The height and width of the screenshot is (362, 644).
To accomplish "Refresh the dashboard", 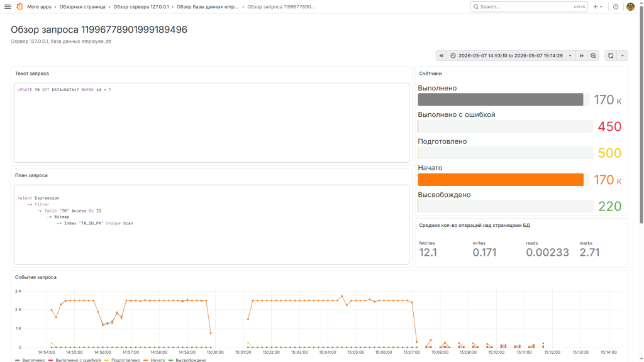I will [611, 56].
